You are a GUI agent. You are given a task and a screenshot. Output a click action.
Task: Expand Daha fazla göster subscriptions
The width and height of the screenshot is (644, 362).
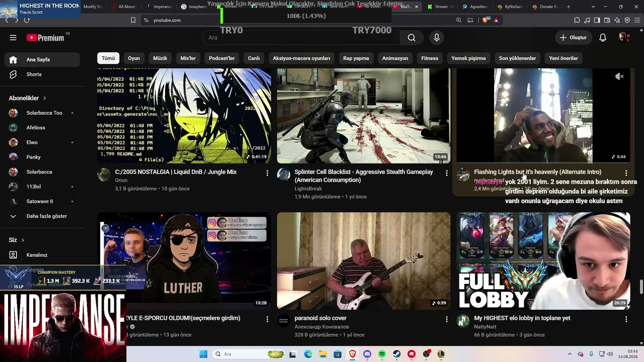[x=42, y=216]
